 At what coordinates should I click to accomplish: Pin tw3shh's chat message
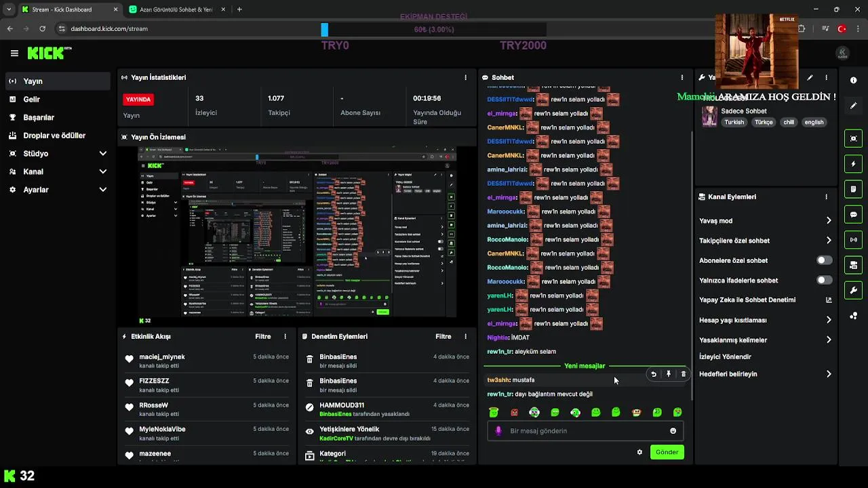coord(668,374)
